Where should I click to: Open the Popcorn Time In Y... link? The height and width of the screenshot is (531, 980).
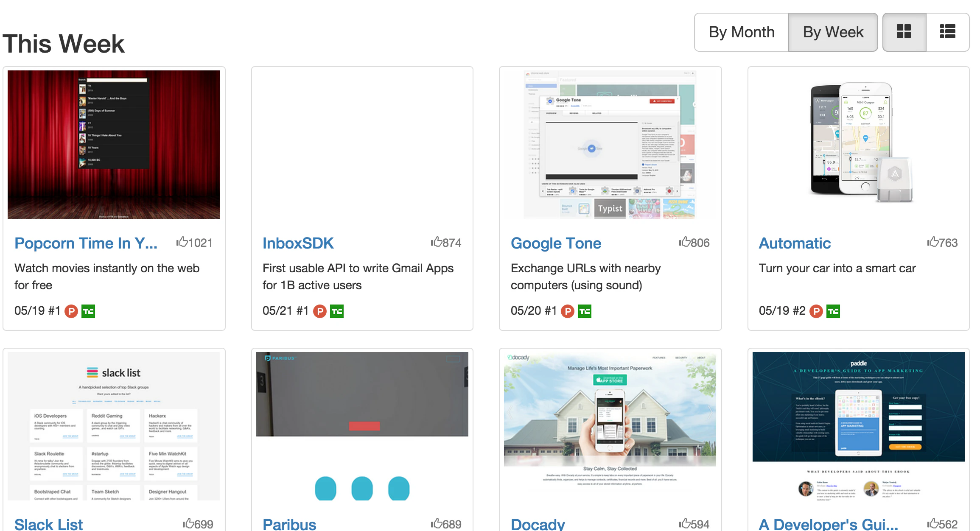[86, 243]
